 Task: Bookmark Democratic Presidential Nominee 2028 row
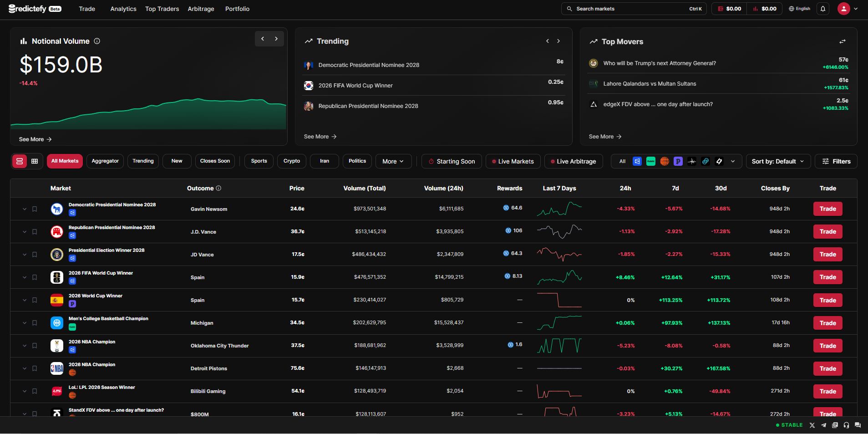click(x=35, y=209)
